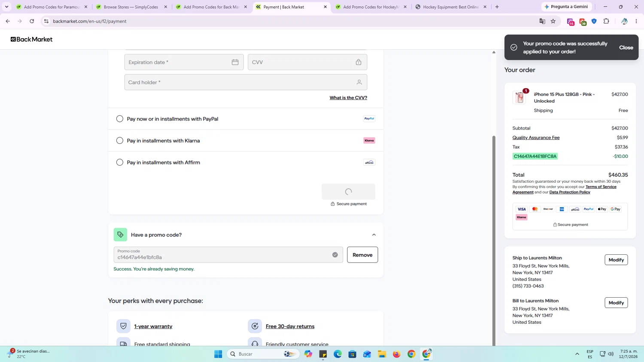
Task: Click the address bar URL
Action: 90,21
